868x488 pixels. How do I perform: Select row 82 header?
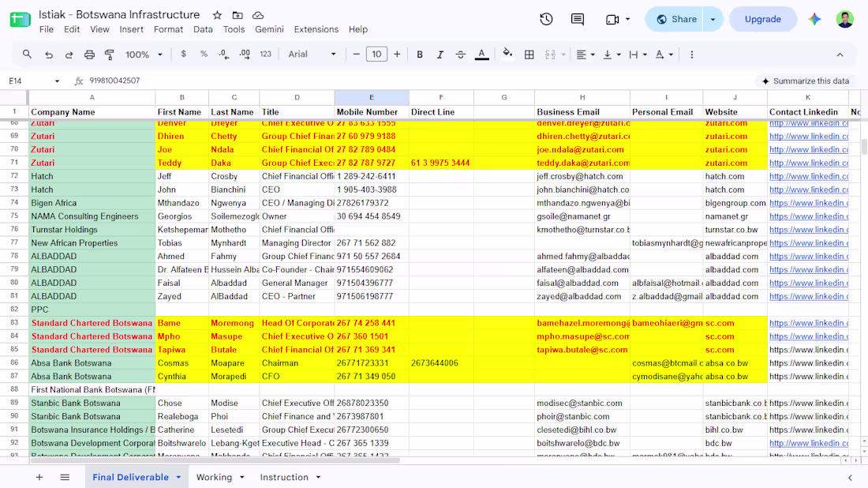14,309
